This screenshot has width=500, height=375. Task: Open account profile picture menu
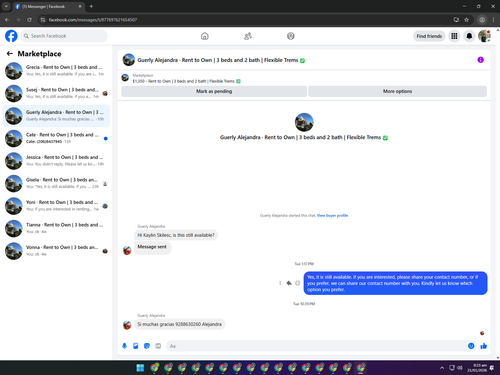[484, 36]
